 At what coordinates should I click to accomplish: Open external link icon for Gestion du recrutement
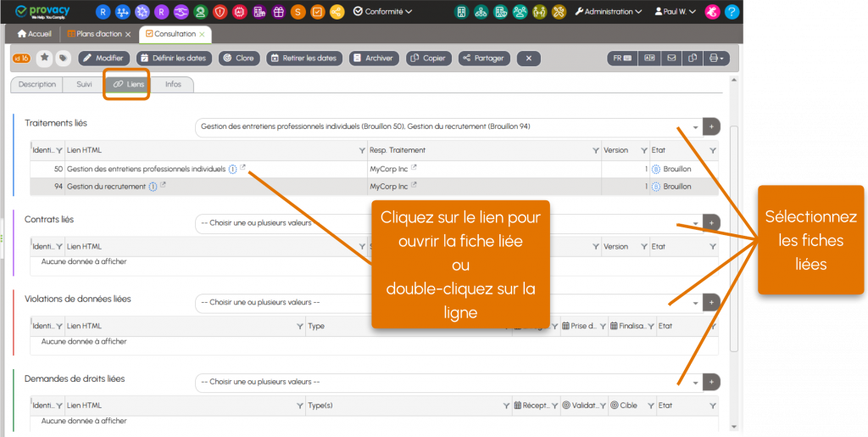tap(163, 186)
